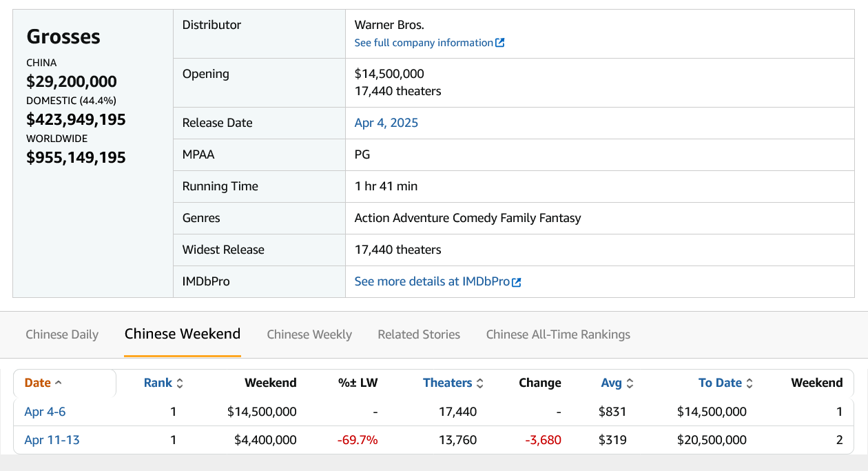
Task: Sort by Rank using its arrows icon
Action: (180, 383)
